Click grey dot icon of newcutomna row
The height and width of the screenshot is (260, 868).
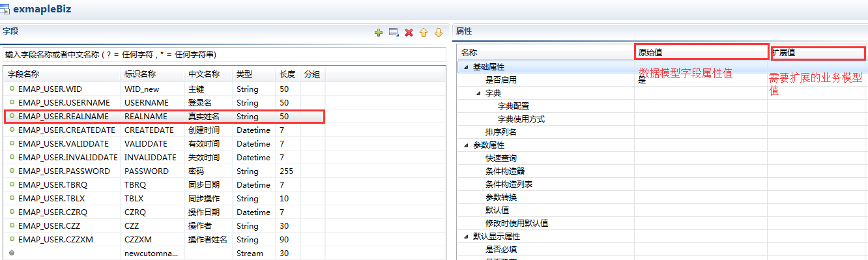12,252
